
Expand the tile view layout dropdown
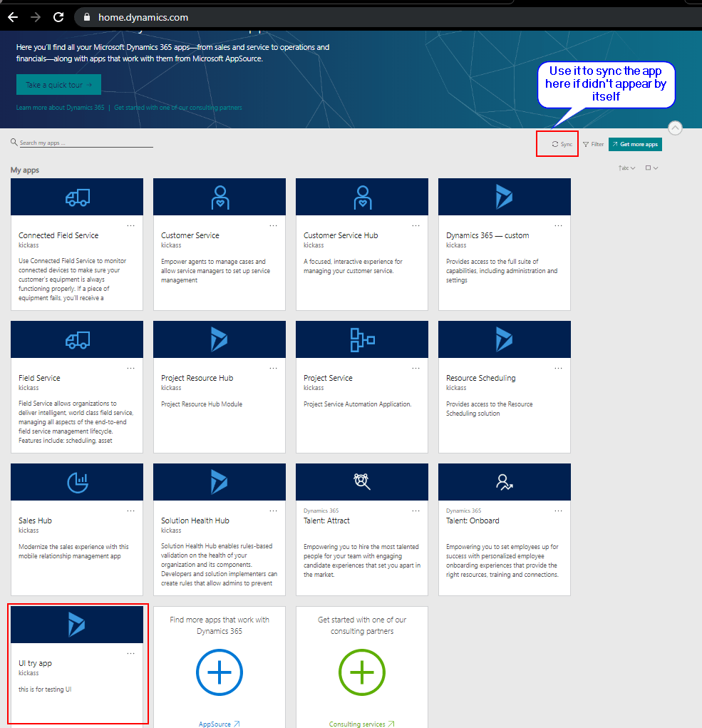click(651, 168)
